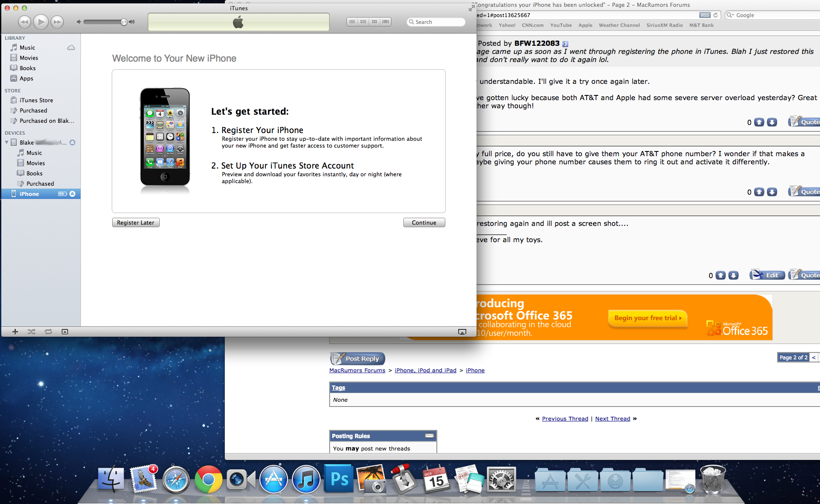Click the iTunes search field
The image size is (820, 504).
pos(436,22)
